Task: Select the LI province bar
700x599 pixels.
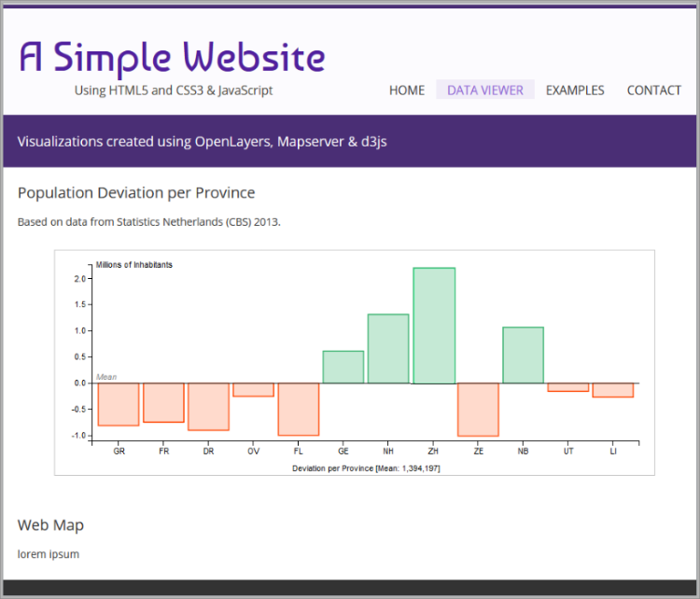Action: [x=613, y=390]
